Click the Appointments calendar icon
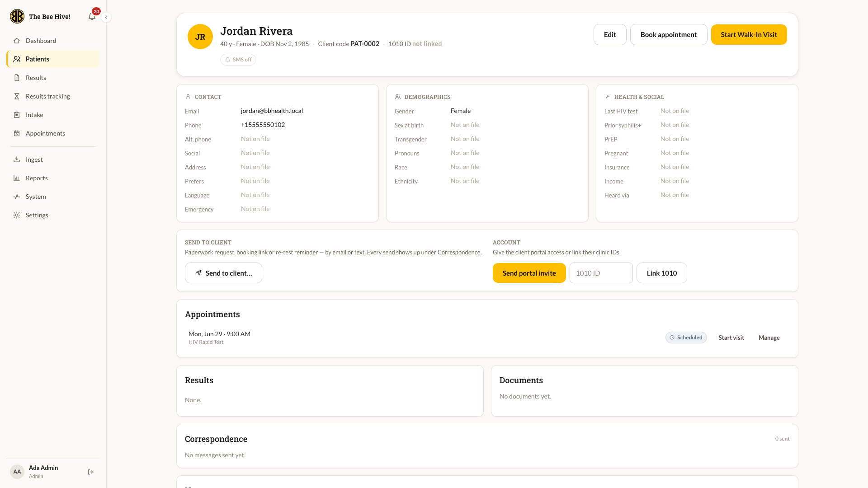This screenshot has height=488, width=868. coord(17,133)
